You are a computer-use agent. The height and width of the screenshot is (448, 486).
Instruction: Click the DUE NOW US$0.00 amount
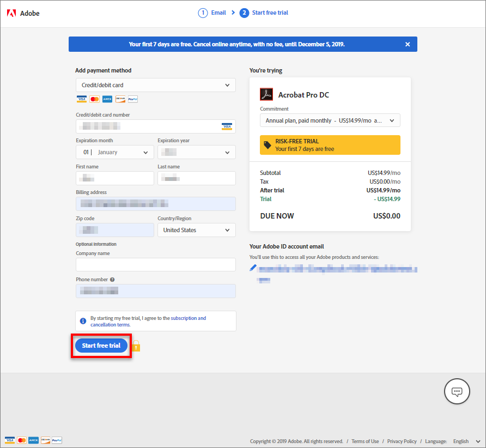tap(386, 216)
